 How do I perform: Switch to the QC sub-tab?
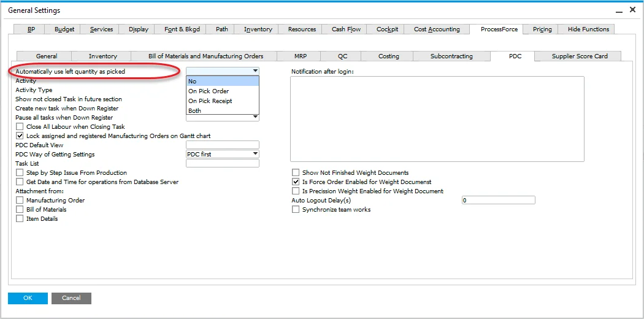342,56
